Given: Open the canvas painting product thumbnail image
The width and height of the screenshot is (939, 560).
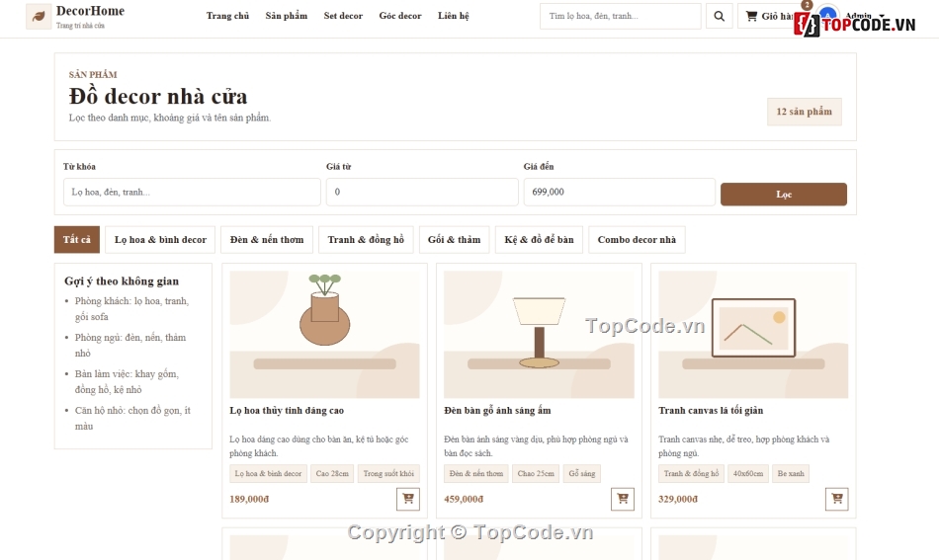Looking at the screenshot, I should pyautogui.click(x=753, y=335).
